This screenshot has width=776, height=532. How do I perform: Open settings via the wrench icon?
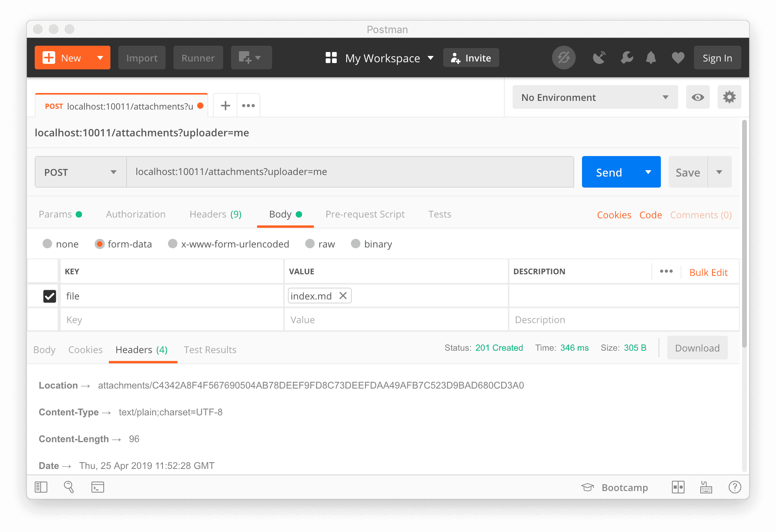coord(627,58)
